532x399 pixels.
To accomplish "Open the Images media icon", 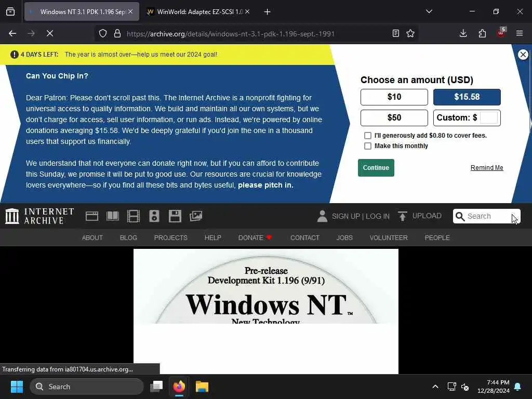I will point(196,216).
